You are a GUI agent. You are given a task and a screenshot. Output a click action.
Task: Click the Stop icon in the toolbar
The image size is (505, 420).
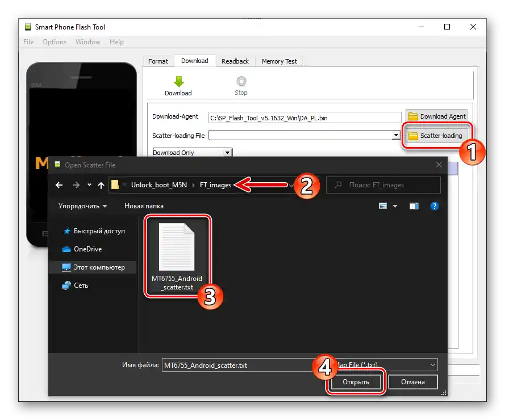[x=241, y=81]
